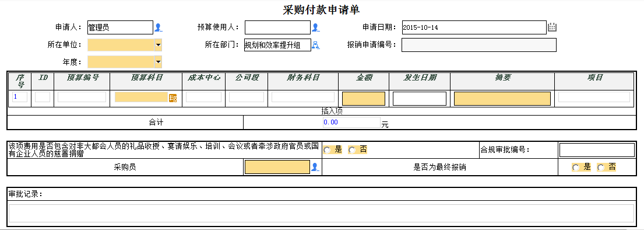Click the 项目 input in row 1
This screenshot has height=230, width=644.
pyautogui.click(x=594, y=97)
